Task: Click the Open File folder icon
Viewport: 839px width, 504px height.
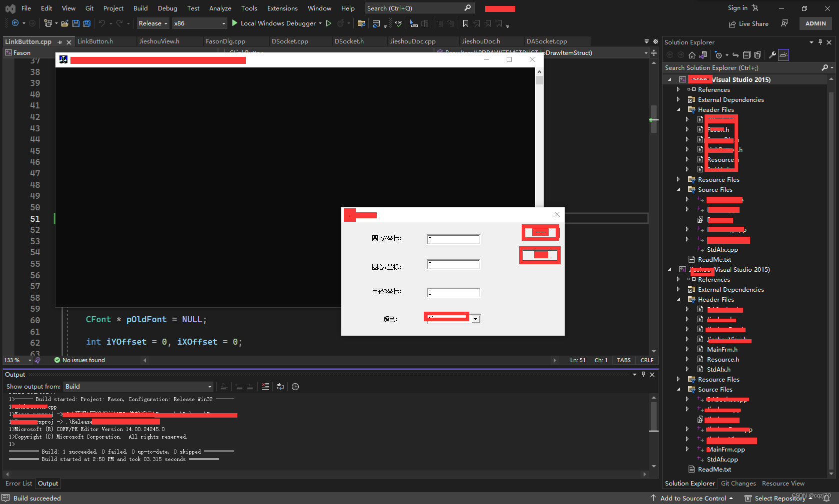Action: [x=65, y=23]
